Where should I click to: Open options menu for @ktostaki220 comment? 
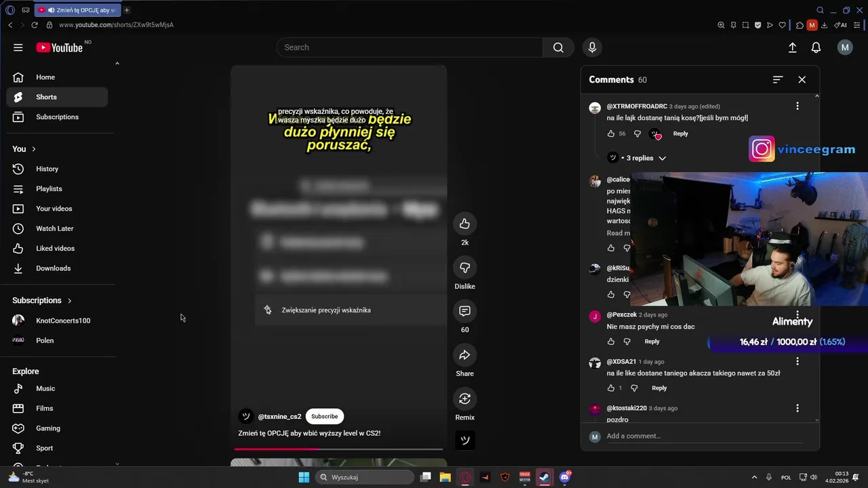[x=797, y=409]
